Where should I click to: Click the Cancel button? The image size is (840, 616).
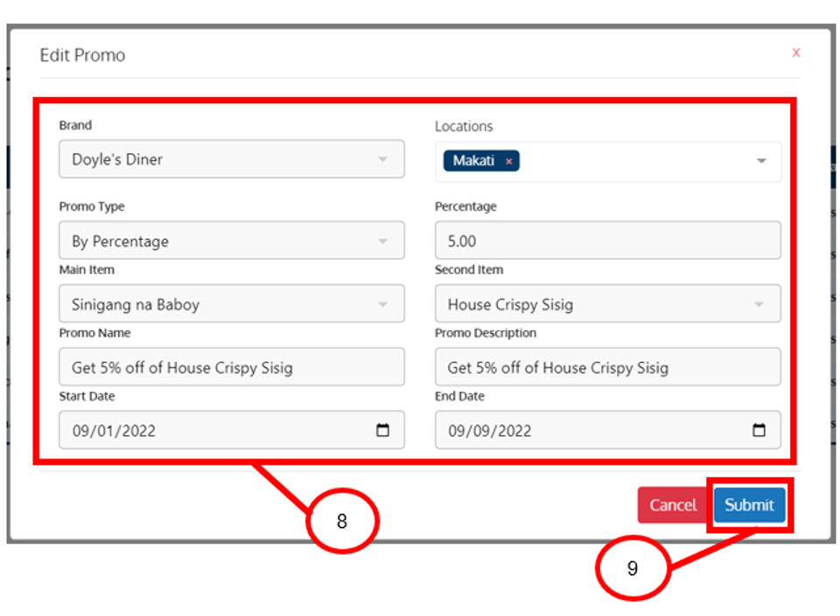tap(673, 505)
